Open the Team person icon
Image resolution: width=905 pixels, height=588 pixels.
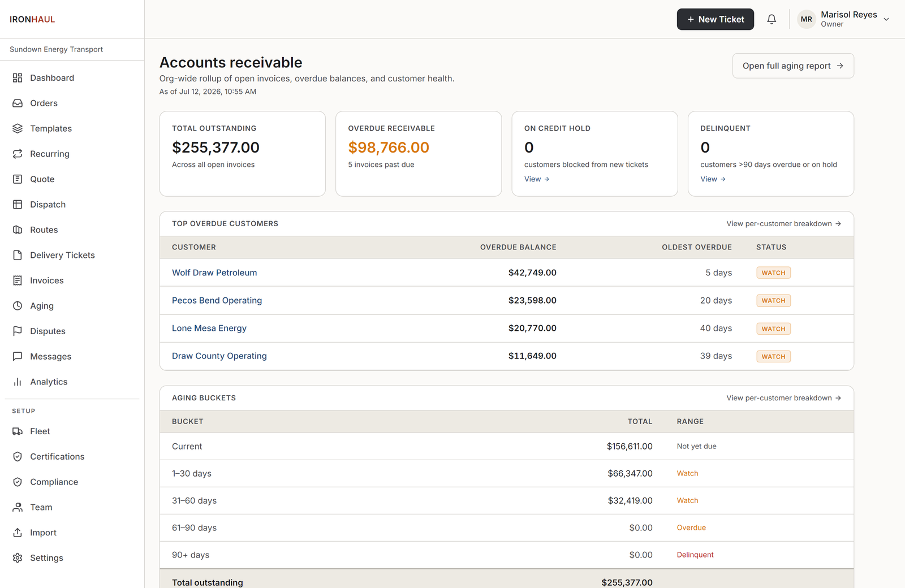pyautogui.click(x=18, y=507)
